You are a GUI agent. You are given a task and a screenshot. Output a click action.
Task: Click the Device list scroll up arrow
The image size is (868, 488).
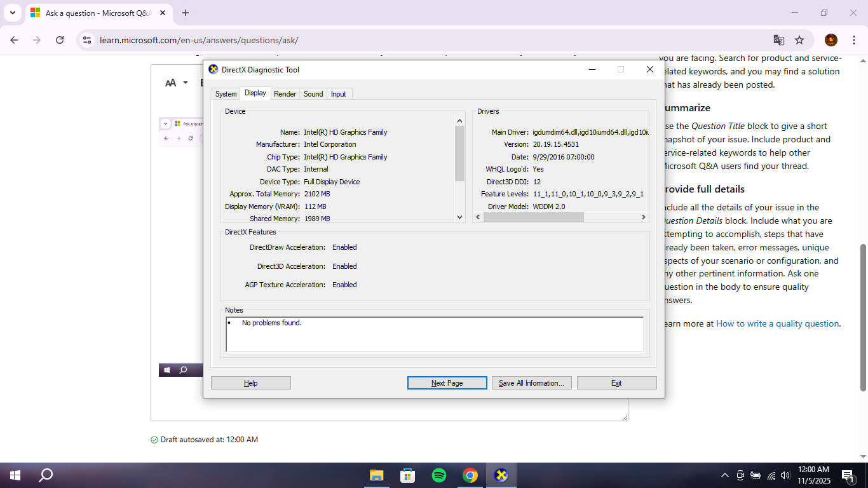pyautogui.click(x=461, y=121)
